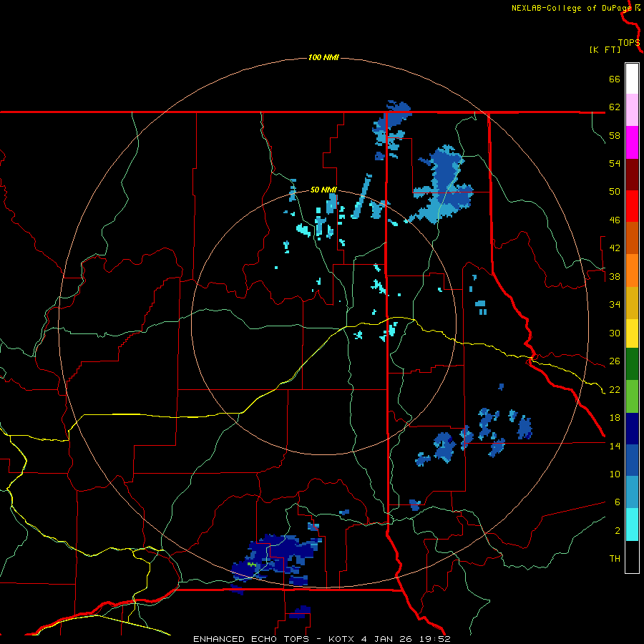Pick the dark green legend swatch
Image resolution: width=644 pixels, height=644 pixels.
pos(632,364)
